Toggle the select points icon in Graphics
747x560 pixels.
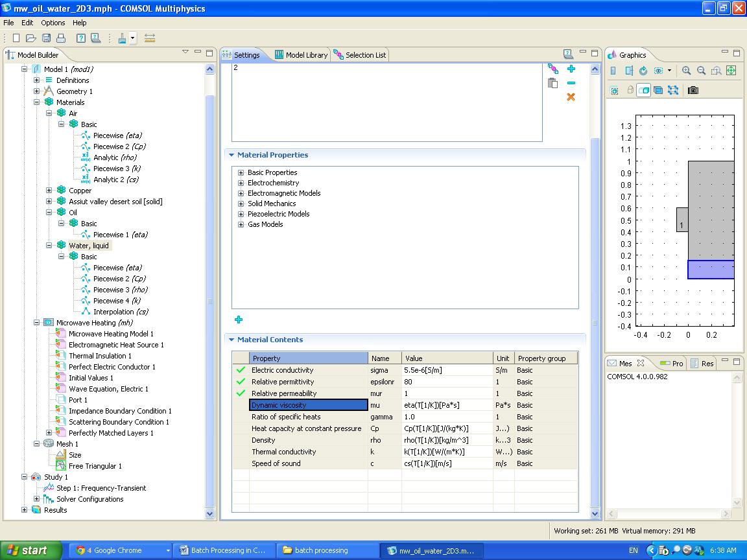coord(672,90)
